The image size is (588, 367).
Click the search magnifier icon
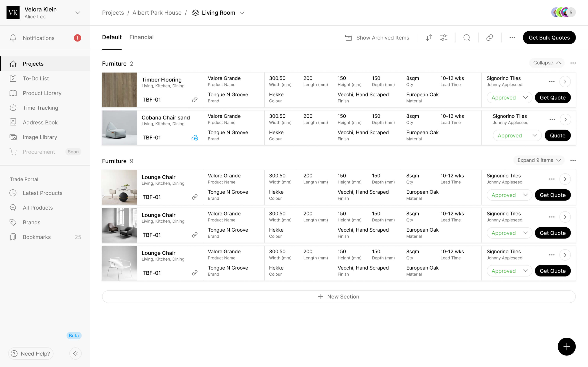coord(467,38)
